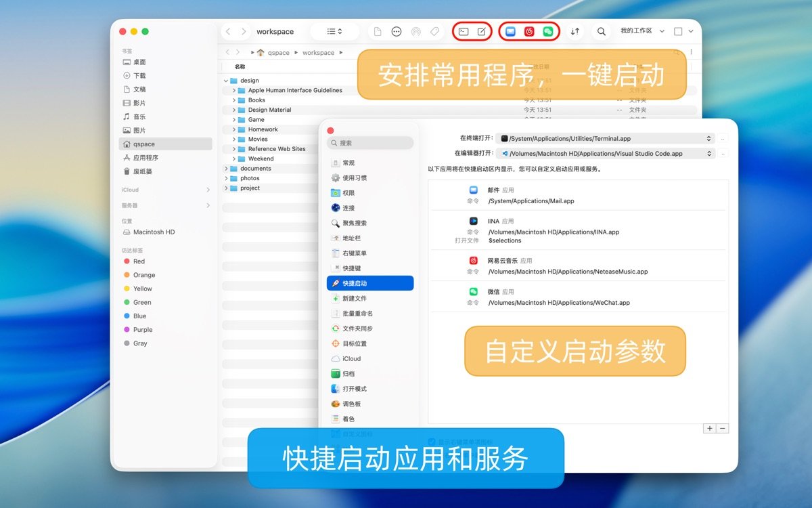
Task: Open the 权限 preferences pane
Action: tap(348, 193)
